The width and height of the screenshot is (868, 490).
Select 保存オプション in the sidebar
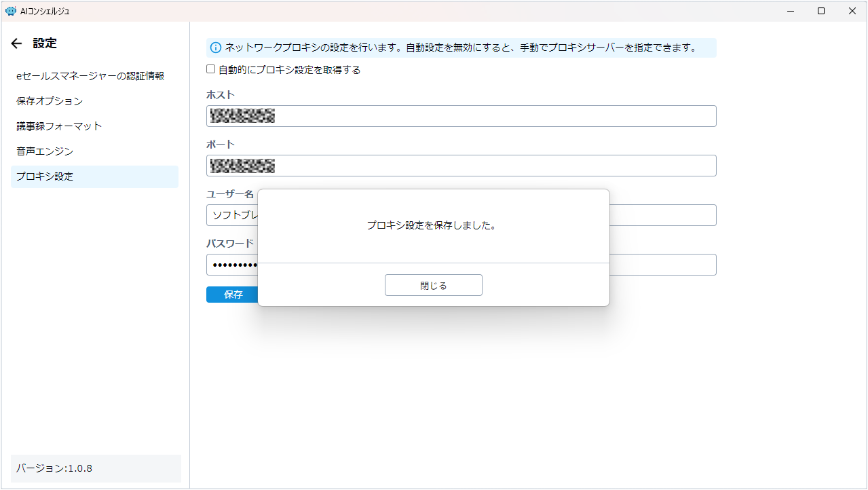click(x=50, y=101)
